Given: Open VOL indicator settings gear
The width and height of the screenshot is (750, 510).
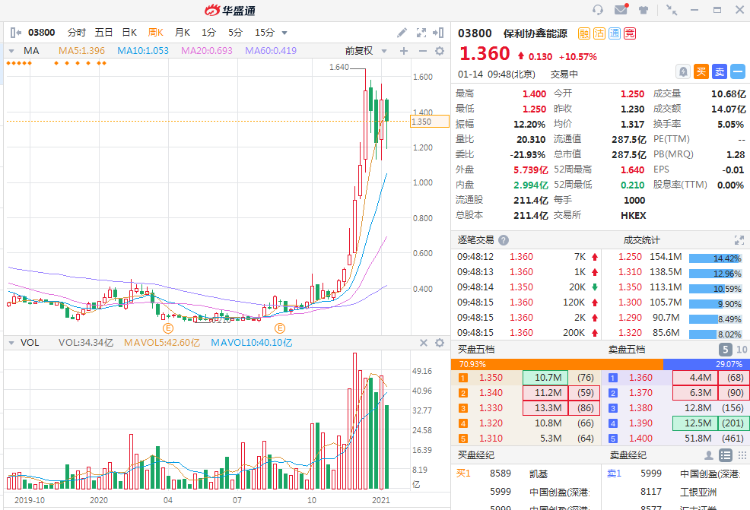Looking at the screenshot, I should [440, 343].
